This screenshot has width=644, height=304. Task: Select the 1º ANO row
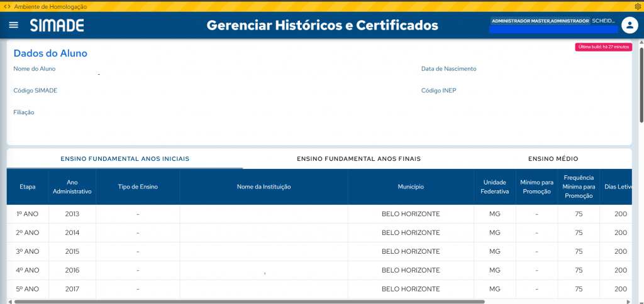(28, 214)
